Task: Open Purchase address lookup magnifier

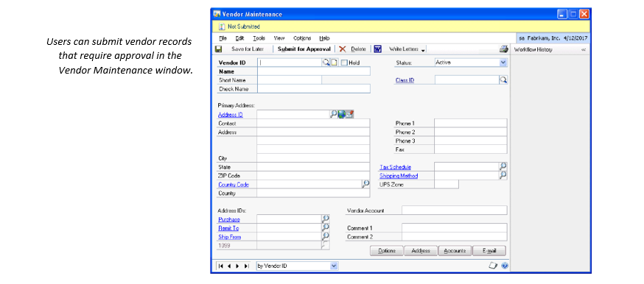Action: (x=326, y=219)
